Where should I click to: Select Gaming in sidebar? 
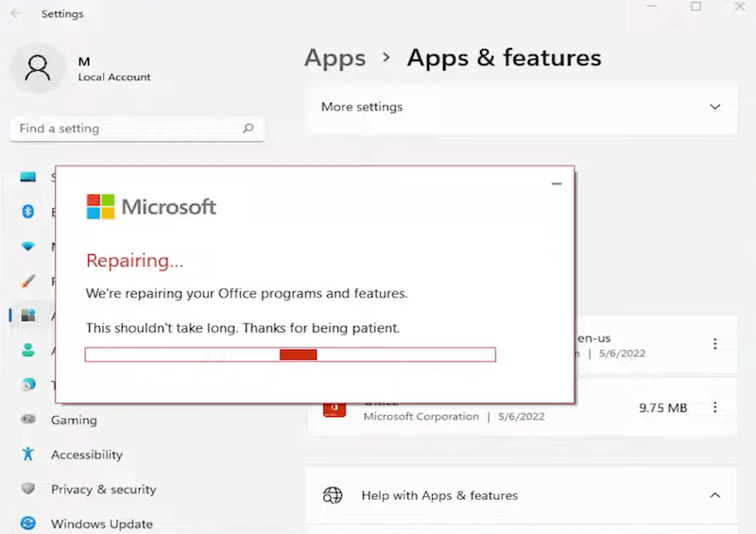[x=74, y=420]
